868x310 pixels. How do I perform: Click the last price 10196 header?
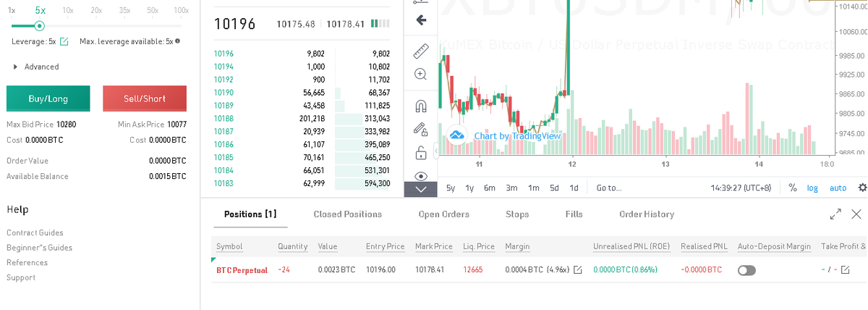pos(235,24)
